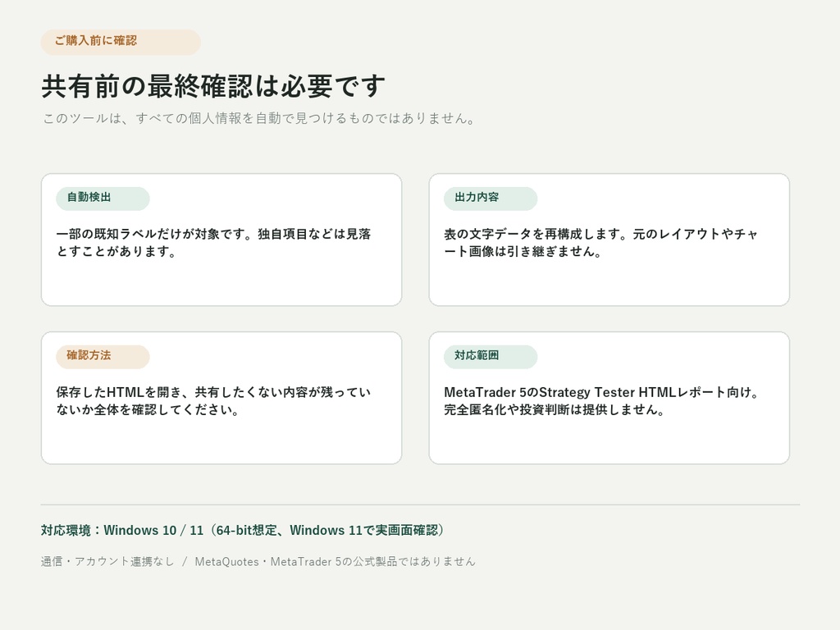Click the 確認方法 label pill
Viewport: 840px width, 630px height.
pos(103,357)
